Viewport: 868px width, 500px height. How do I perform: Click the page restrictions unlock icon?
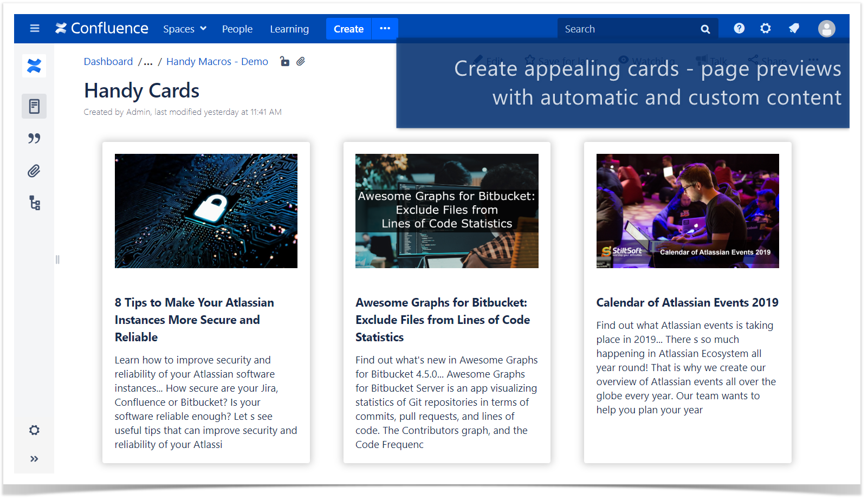(x=284, y=61)
